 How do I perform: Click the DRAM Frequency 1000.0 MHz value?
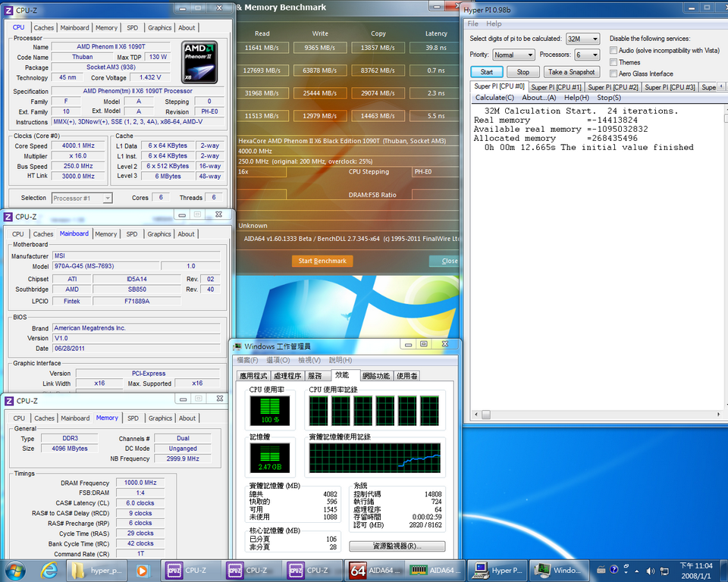(x=140, y=483)
